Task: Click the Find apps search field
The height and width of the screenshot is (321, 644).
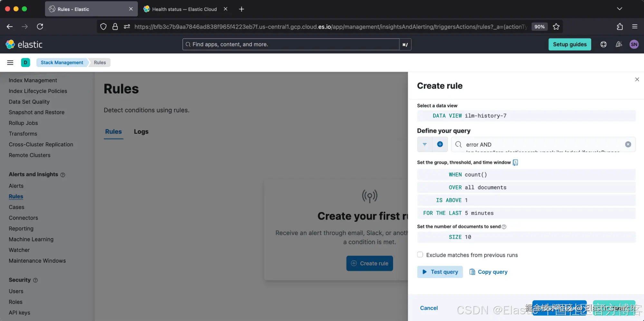Action: coord(291,44)
